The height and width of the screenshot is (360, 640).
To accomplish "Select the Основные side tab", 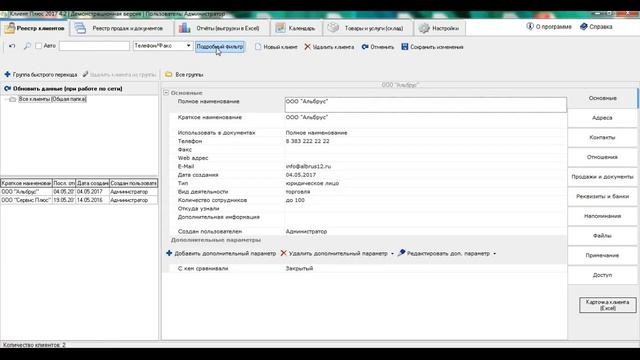I will click(x=602, y=98).
